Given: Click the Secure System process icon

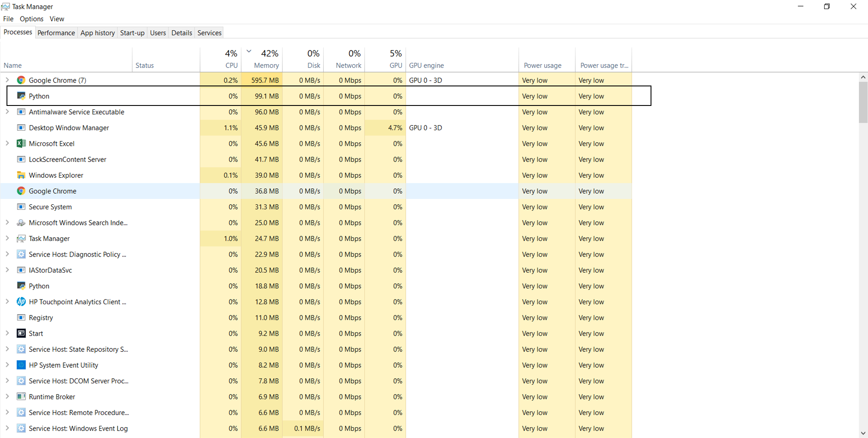Looking at the screenshot, I should pos(21,207).
